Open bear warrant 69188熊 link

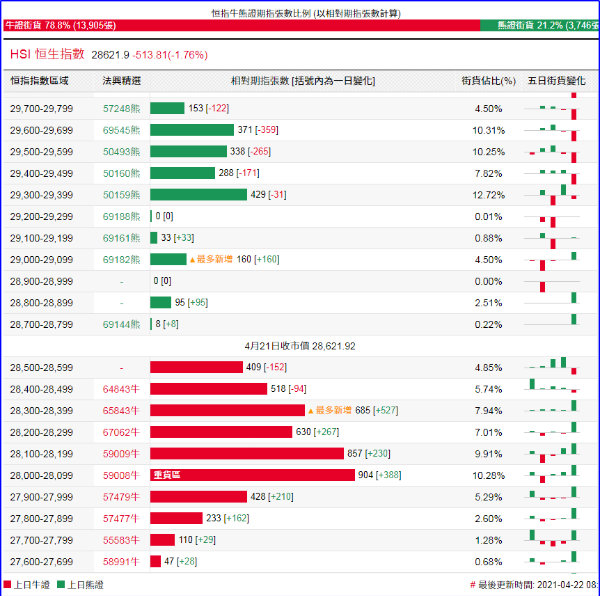121,217
